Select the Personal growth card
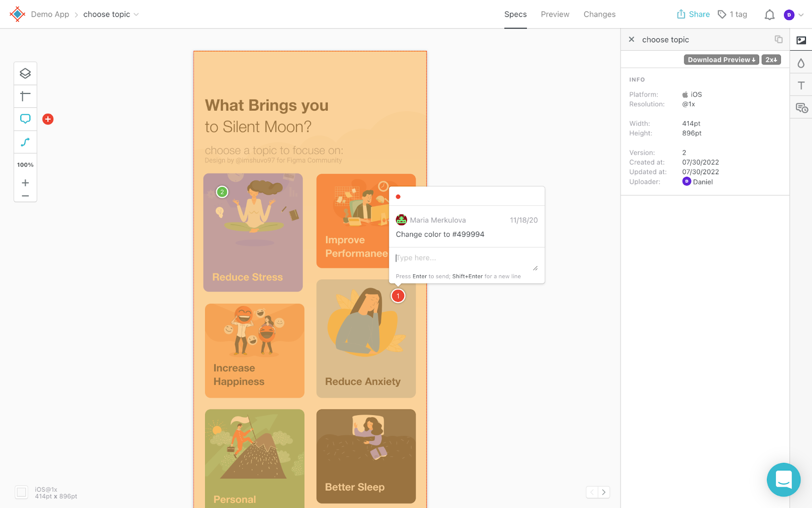The height and width of the screenshot is (508, 812). point(255,458)
